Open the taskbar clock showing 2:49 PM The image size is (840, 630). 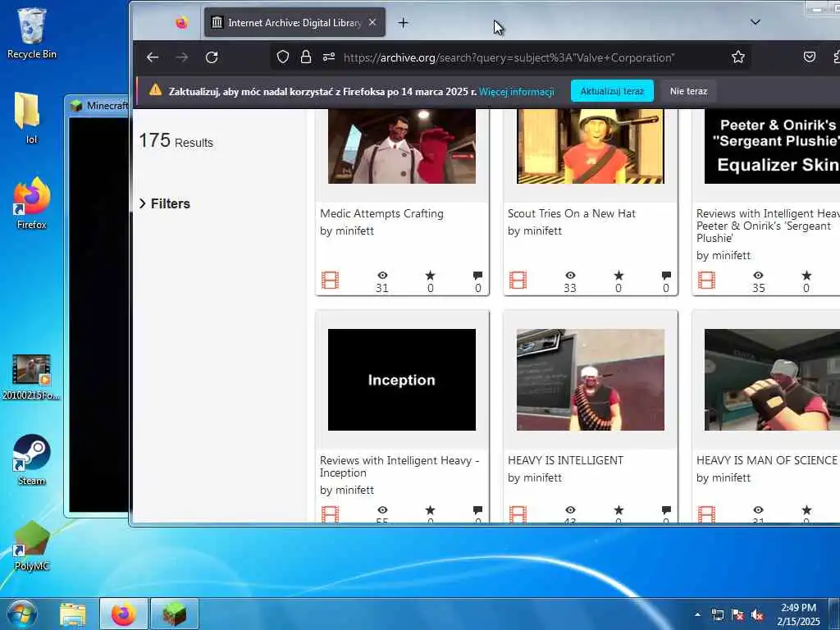pos(798,614)
